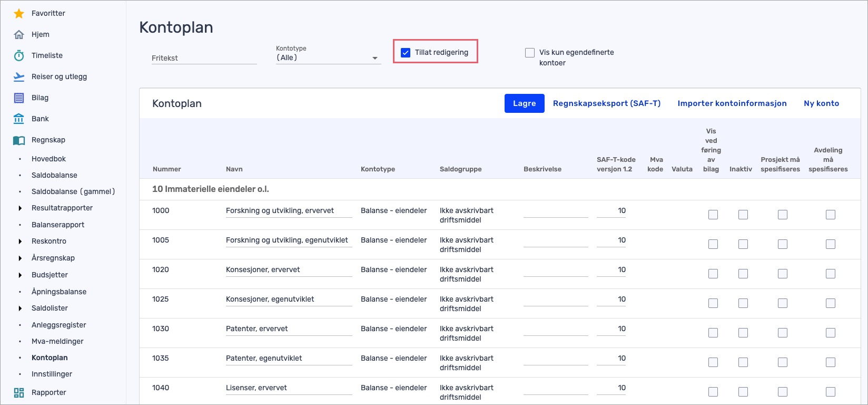The image size is (868, 405).
Task: Click the Bilag document icon
Action: tap(19, 98)
